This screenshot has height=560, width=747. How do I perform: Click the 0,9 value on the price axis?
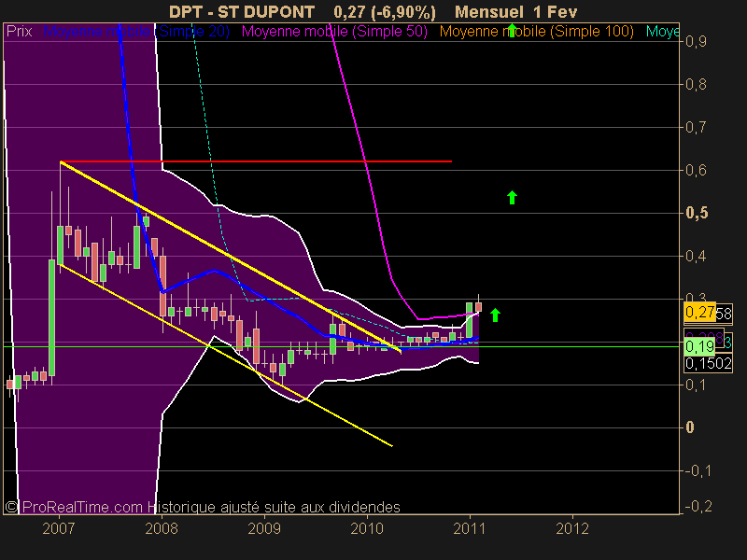point(696,41)
